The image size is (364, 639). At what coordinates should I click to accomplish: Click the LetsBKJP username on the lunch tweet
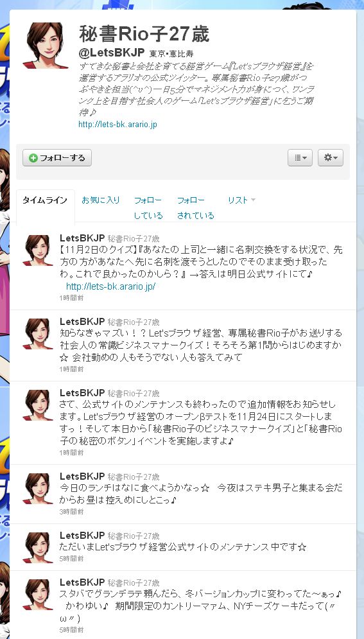(x=82, y=476)
